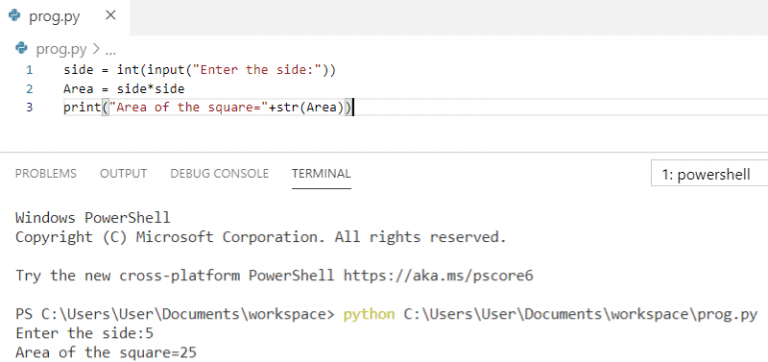Viewport: 768px width, 362px height.
Task: Switch to the OUTPUT panel tab
Action: [x=123, y=173]
